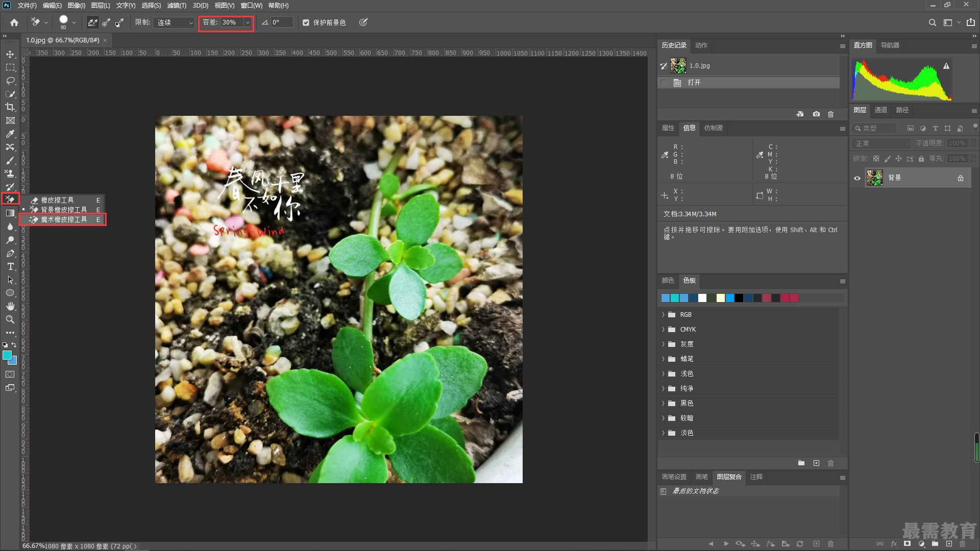The width and height of the screenshot is (980, 551).
Task: Create new document from current state
Action: 800,114
